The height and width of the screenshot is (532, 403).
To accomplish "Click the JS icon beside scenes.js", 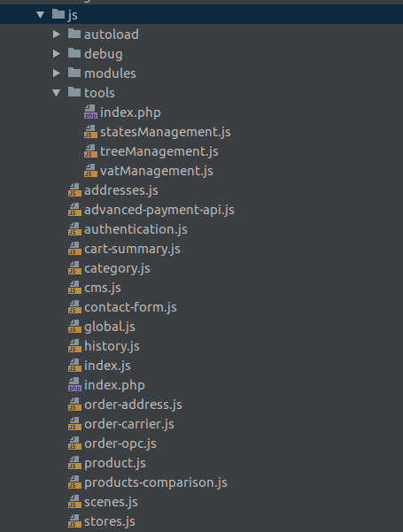I will tap(74, 501).
